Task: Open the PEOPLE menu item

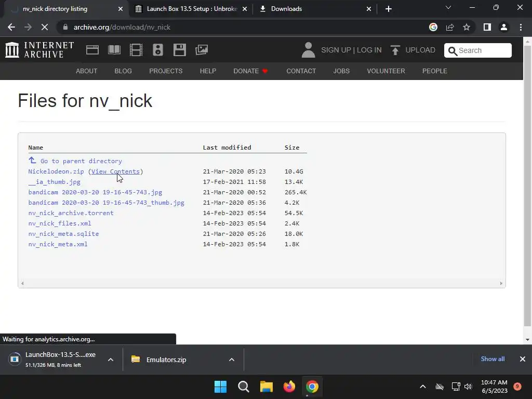Action: [435, 71]
